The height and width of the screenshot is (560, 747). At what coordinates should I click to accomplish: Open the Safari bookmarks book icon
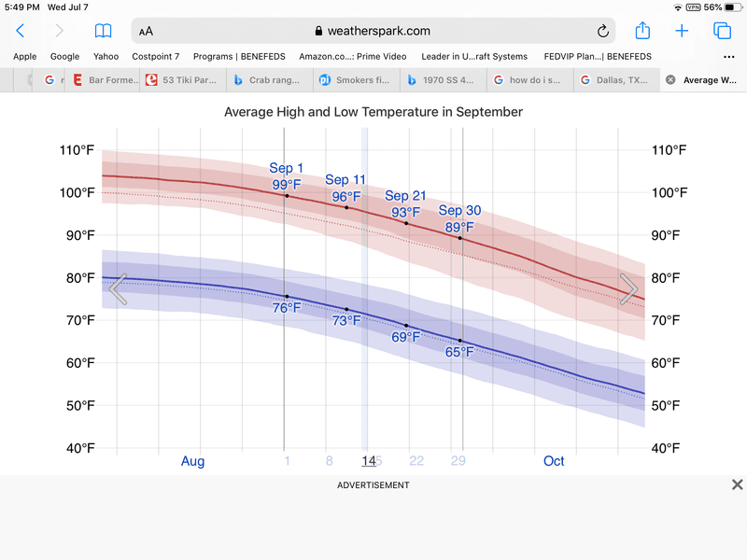click(103, 31)
